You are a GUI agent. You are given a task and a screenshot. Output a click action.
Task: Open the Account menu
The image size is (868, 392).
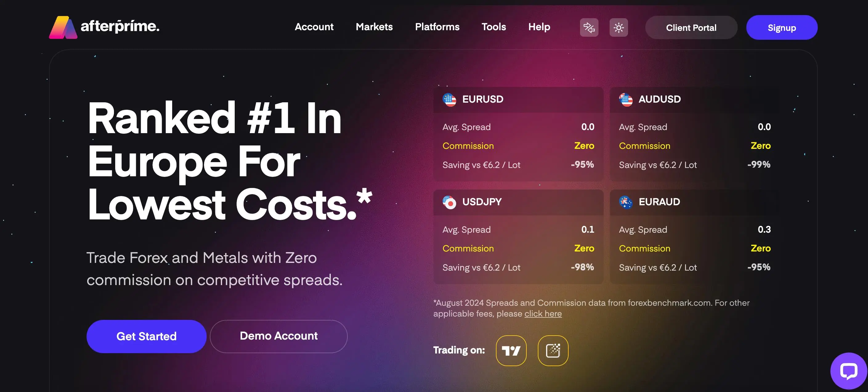point(314,27)
